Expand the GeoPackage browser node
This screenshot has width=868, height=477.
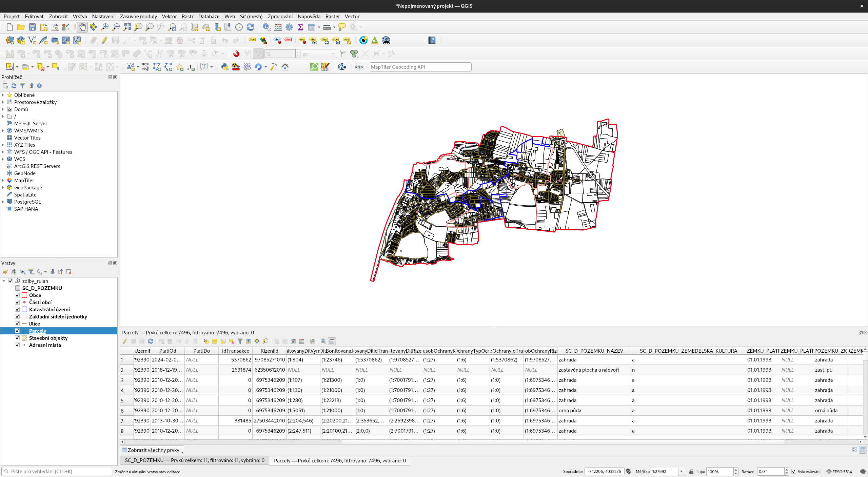[x=3, y=187]
